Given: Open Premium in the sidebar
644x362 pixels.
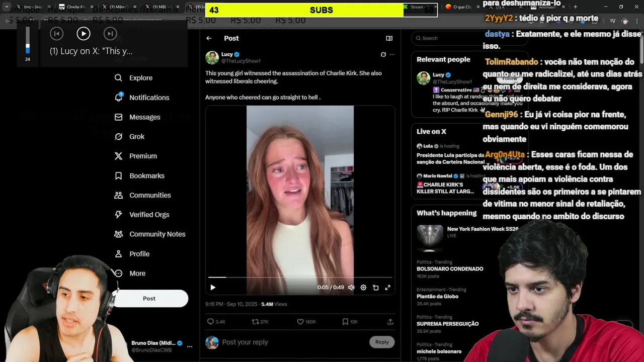Looking at the screenshot, I should tap(136, 156).
